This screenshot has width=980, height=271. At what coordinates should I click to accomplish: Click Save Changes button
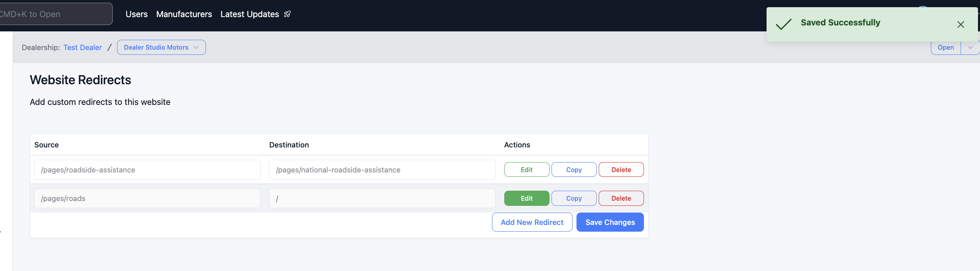pyautogui.click(x=610, y=222)
